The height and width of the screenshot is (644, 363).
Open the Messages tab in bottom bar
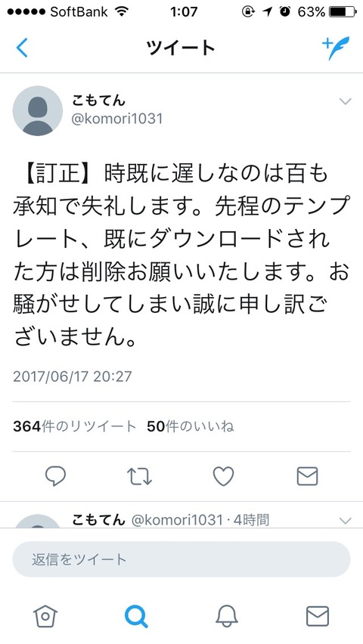pos(318,617)
